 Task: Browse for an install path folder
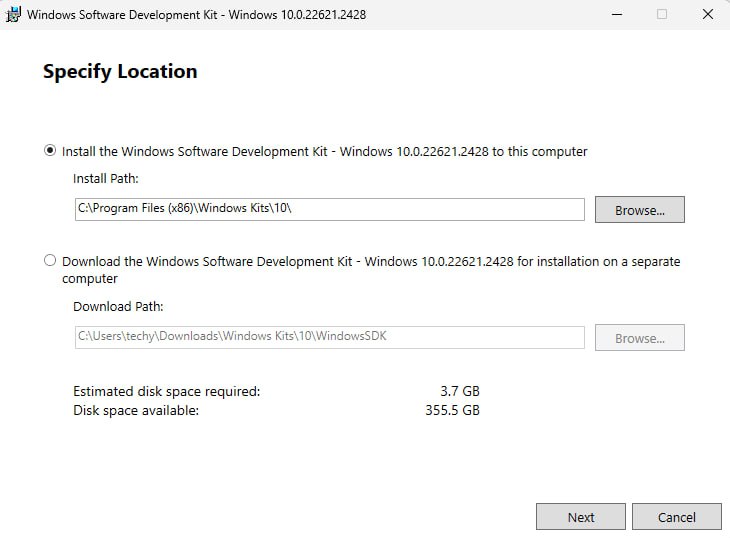coord(639,210)
